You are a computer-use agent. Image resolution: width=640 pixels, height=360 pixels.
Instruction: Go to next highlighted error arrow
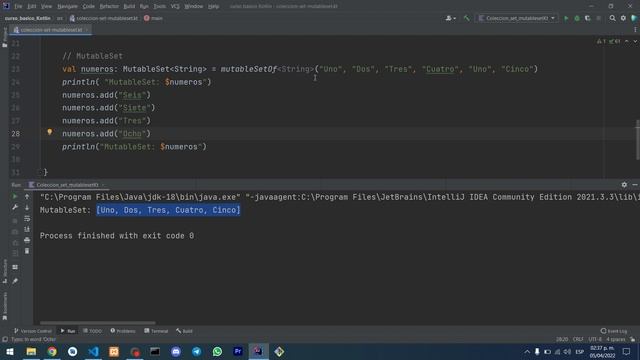point(635,41)
